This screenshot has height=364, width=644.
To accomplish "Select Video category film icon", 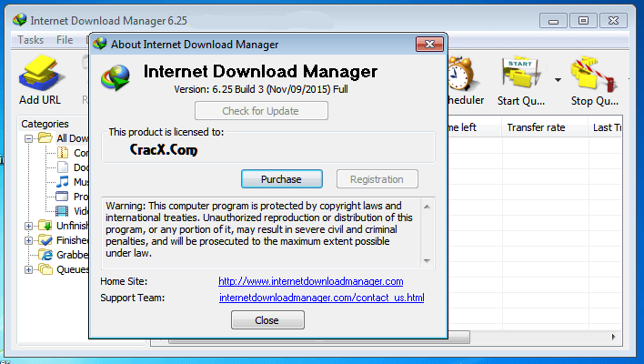I will (x=62, y=211).
